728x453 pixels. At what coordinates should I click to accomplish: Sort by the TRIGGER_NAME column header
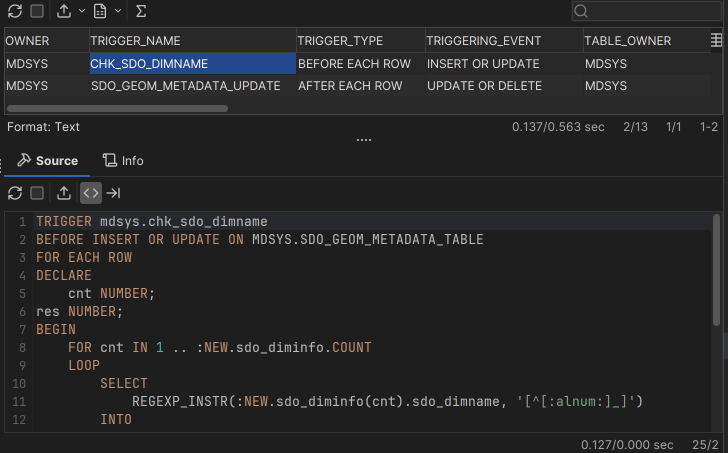(135, 41)
